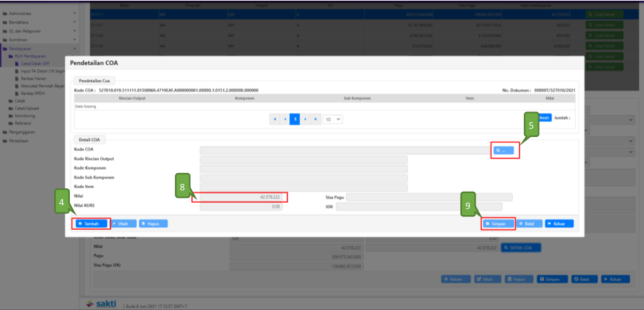Click the Hapus button in dialog
The width and height of the screenshot is (644, 310).
pyautogui.click(x=153, y=224)
